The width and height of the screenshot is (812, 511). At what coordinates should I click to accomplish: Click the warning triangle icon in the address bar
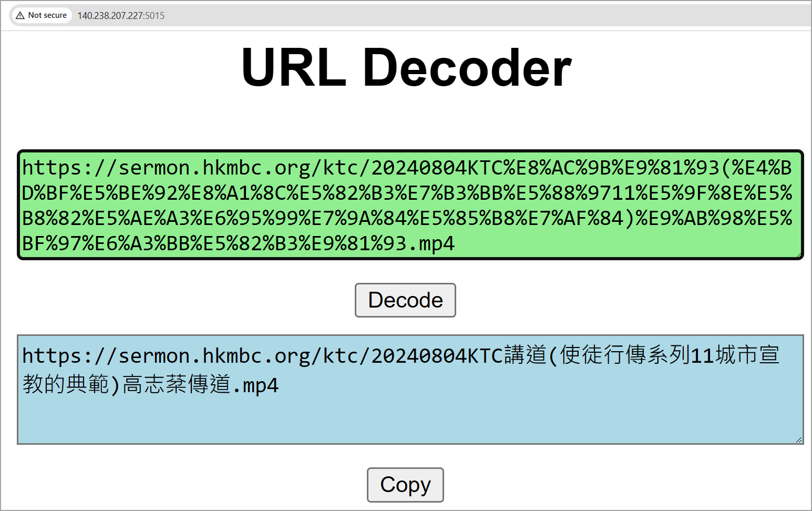tap(19, 15)
